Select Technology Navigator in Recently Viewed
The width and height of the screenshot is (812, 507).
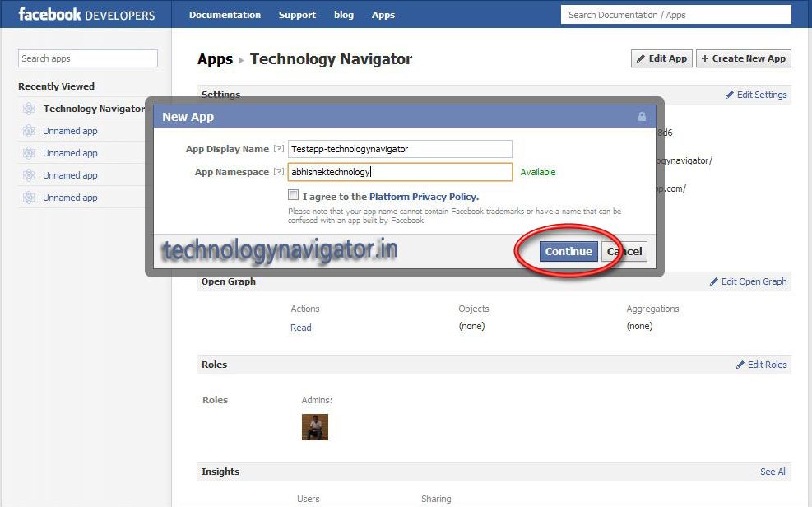point(95,109)
